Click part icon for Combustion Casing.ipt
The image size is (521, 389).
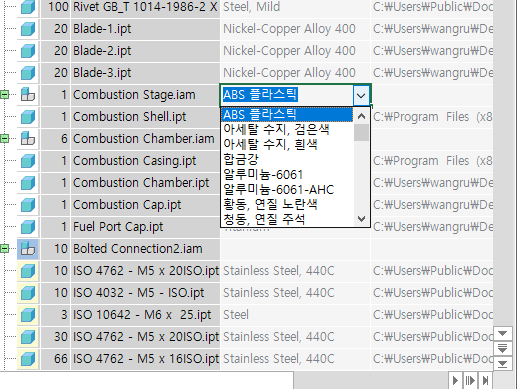pos(28,161)
